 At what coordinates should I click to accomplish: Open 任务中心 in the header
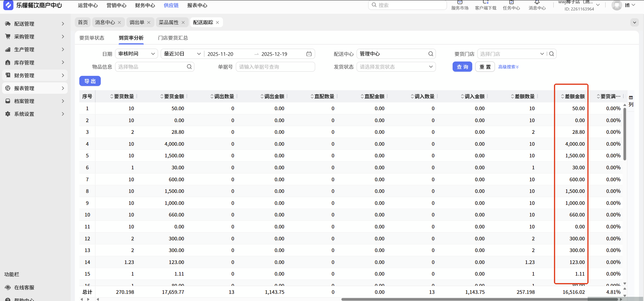(511, 5)
